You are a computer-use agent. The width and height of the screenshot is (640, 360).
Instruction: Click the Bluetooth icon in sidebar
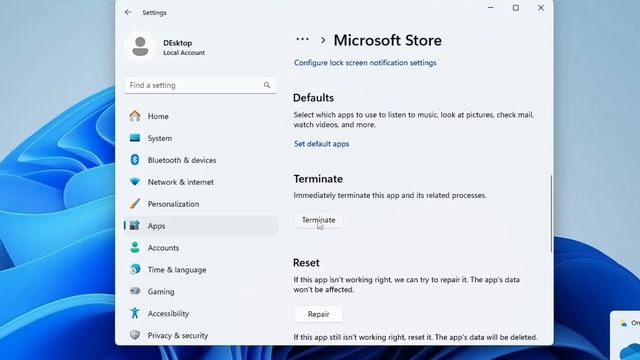coord(135,160)
